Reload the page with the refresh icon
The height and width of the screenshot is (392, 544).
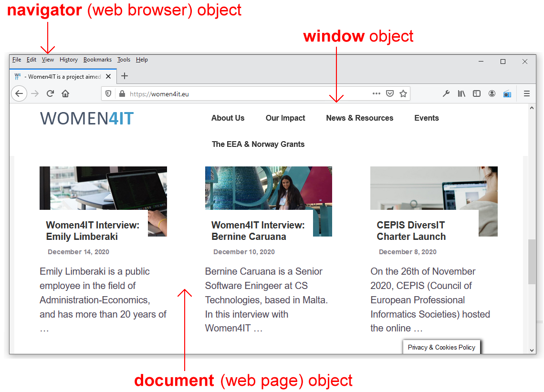(50, 94)
